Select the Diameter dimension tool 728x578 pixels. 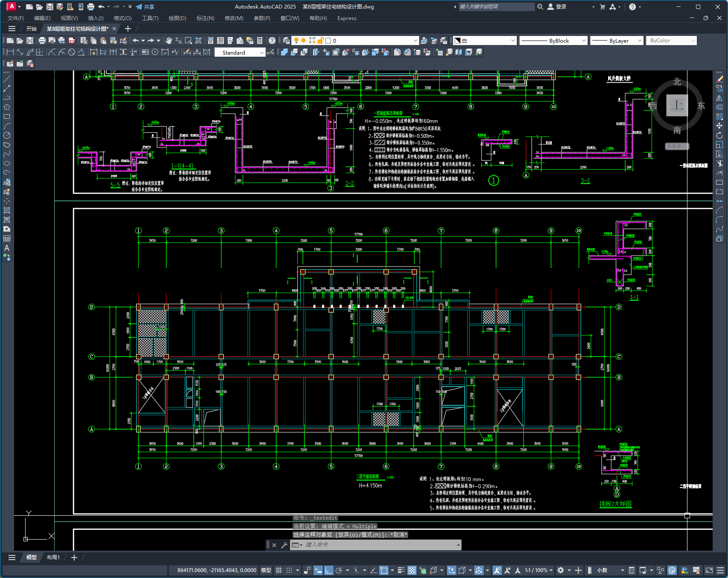pyautogui.click(x=72, y=52)
